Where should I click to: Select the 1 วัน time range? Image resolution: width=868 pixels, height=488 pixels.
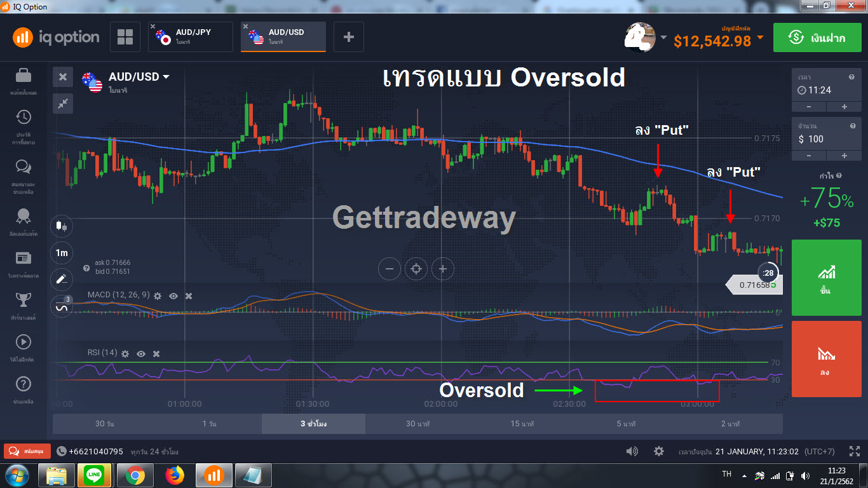[209, 424]
